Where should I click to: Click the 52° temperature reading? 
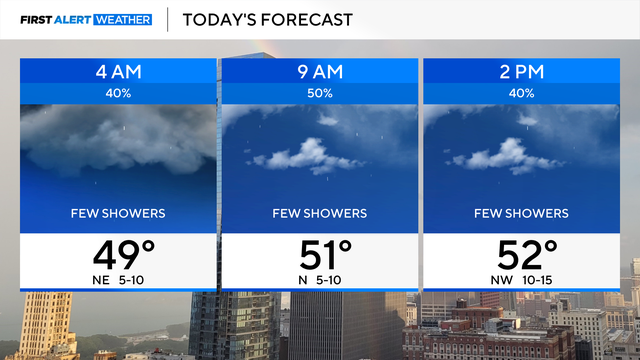(527, 255)
